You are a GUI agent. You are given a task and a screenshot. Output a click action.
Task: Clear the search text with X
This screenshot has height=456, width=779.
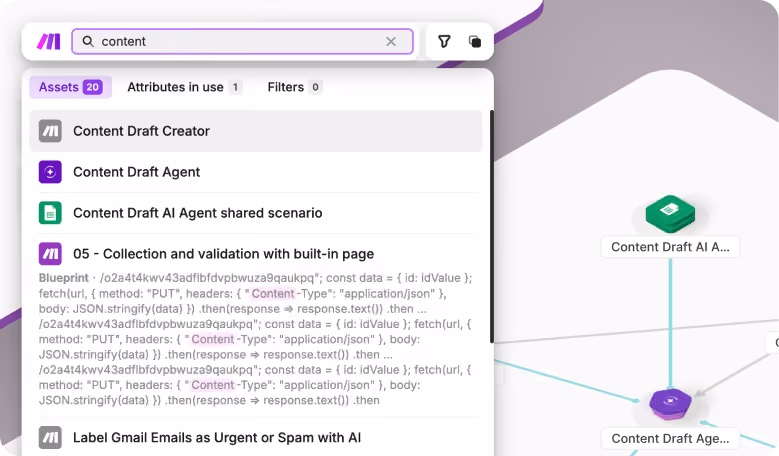[391, 41]
